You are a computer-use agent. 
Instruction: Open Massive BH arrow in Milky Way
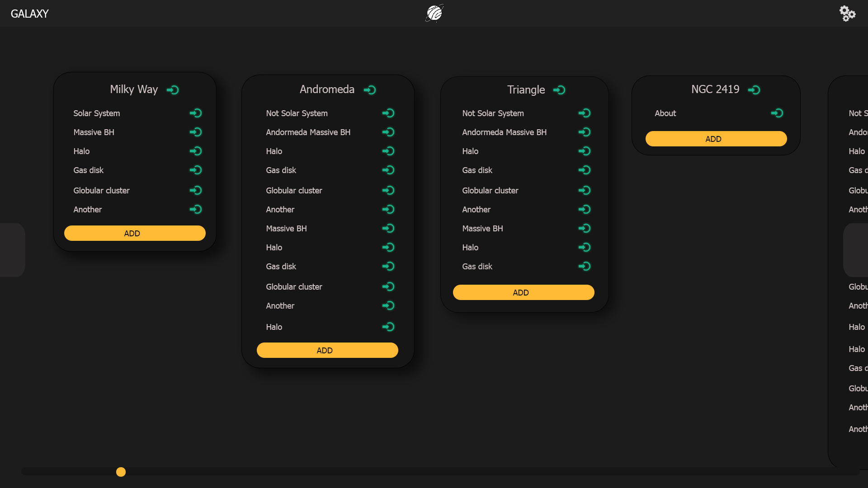196,132
